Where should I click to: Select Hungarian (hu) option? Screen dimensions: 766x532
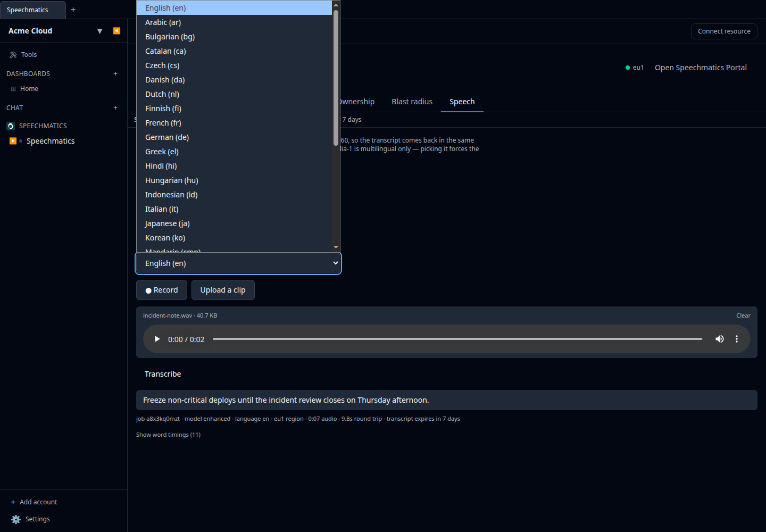click(234, 180)
